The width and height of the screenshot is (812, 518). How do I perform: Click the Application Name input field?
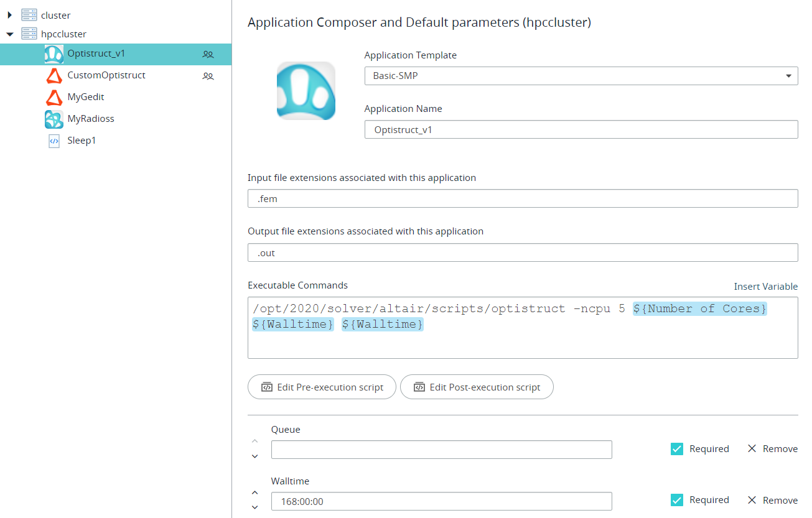(x=581, y=129)
